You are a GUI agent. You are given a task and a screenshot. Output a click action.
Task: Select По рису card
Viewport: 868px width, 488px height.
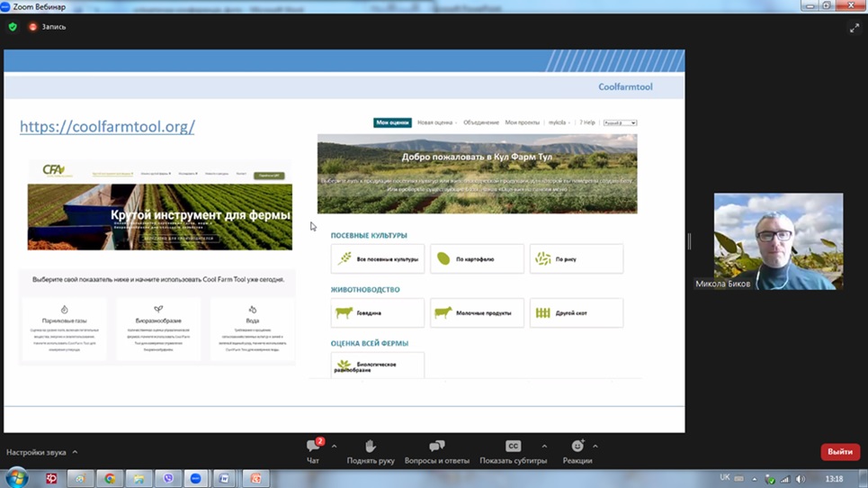[x=577, y=258]
